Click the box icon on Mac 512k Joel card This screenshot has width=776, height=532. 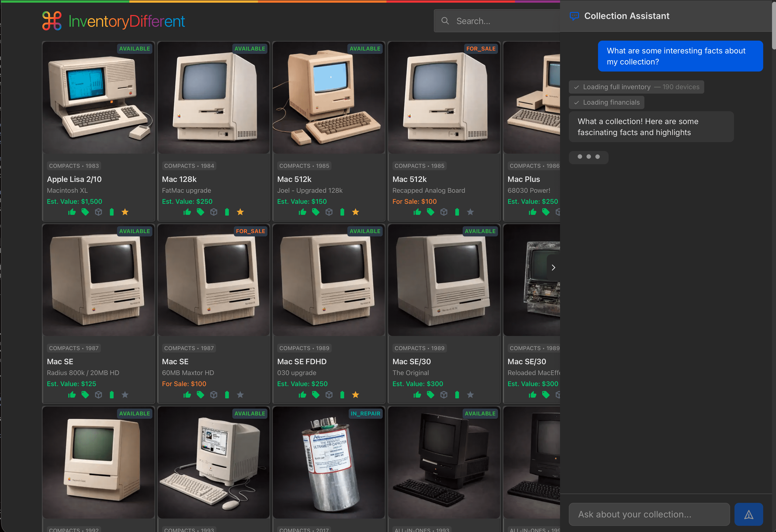329,212
